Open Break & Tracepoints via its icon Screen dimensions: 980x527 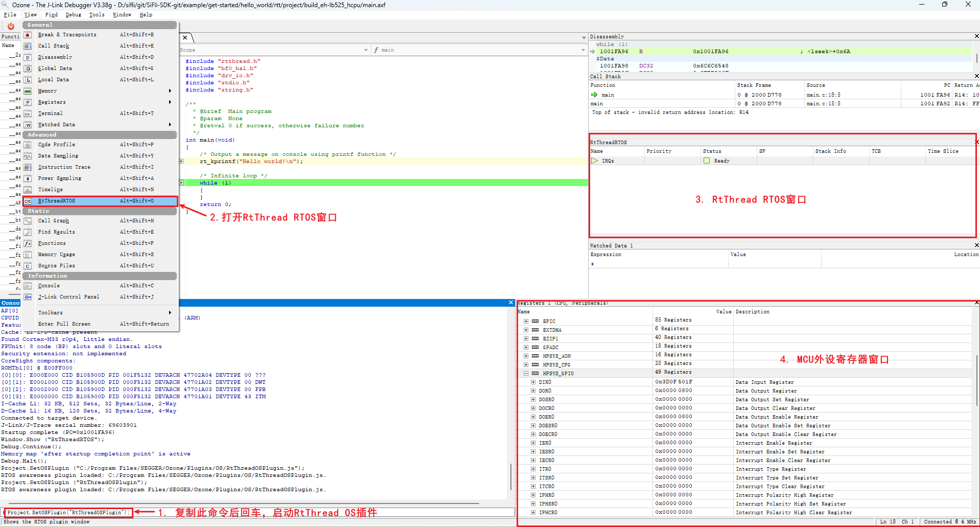pyautogui.click(x=28, y=35)
